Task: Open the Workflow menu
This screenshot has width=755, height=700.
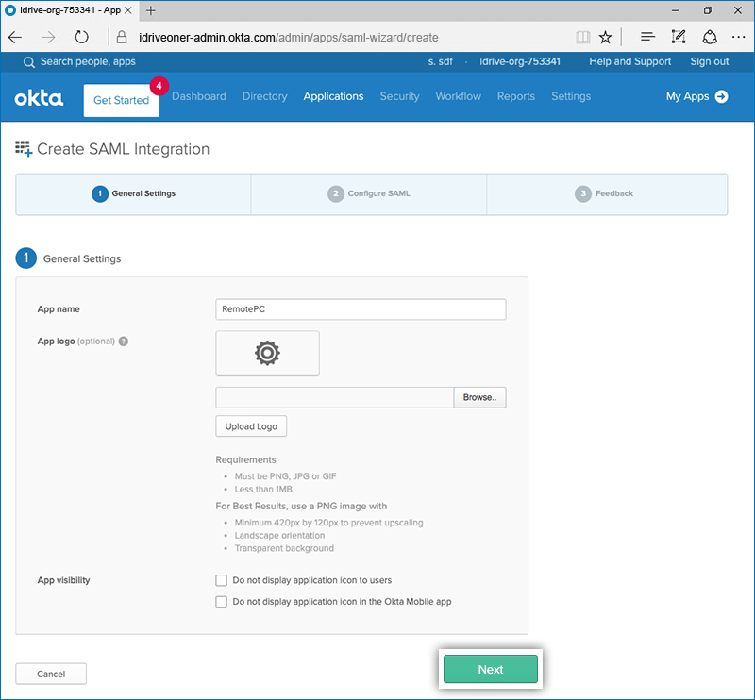Action: click(459, 96)
